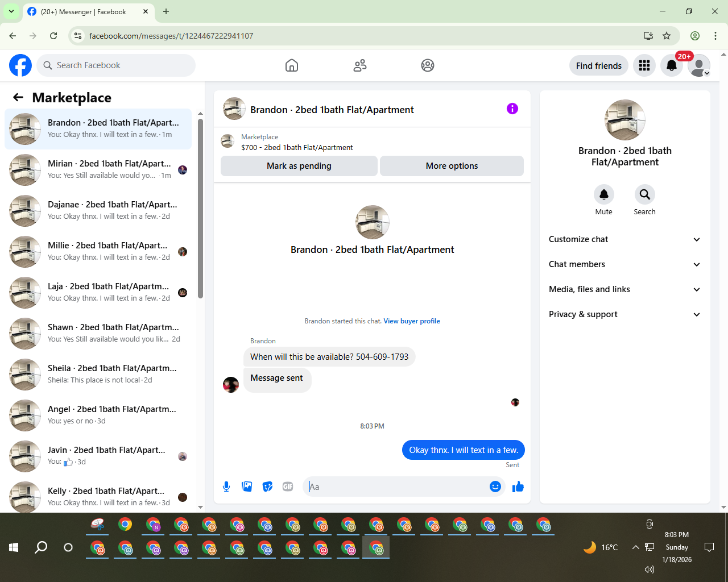Open Shawn's conversation
Screen dimensions: 728x582
[x=98, y=334]
